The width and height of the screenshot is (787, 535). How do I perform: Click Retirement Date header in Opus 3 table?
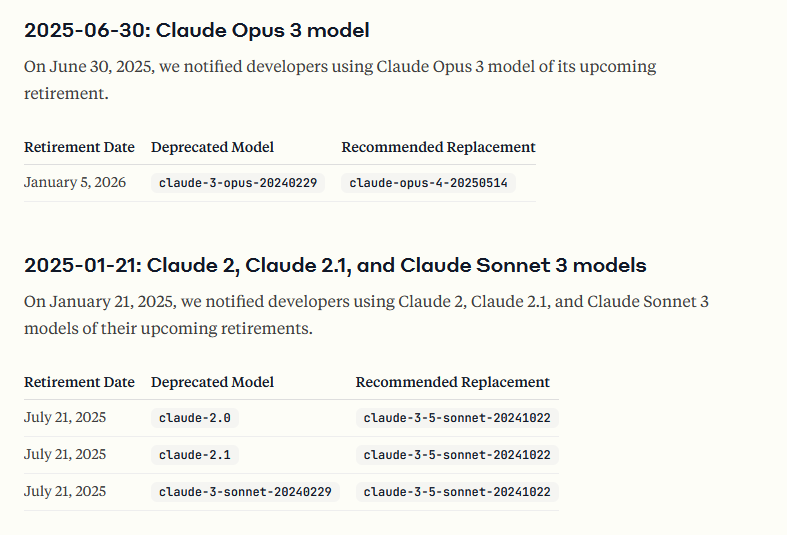coord(79,147)
